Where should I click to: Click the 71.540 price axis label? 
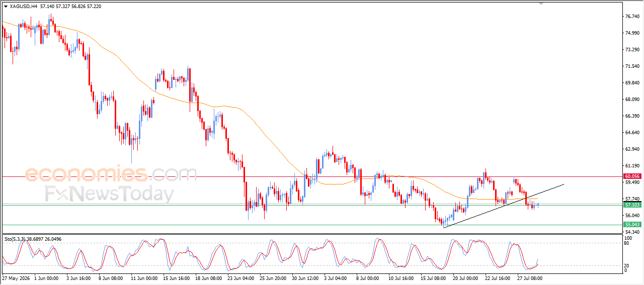point(632,66)
